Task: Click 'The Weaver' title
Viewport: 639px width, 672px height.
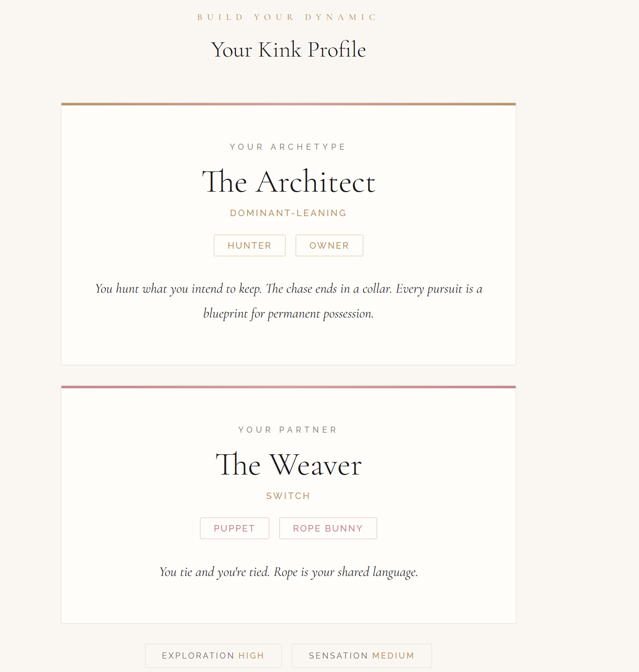Action: click(288, 464)
